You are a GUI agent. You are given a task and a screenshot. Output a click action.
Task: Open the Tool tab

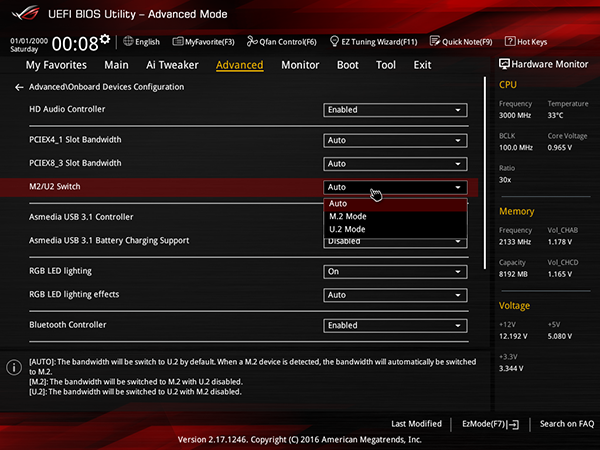(386, 65)
